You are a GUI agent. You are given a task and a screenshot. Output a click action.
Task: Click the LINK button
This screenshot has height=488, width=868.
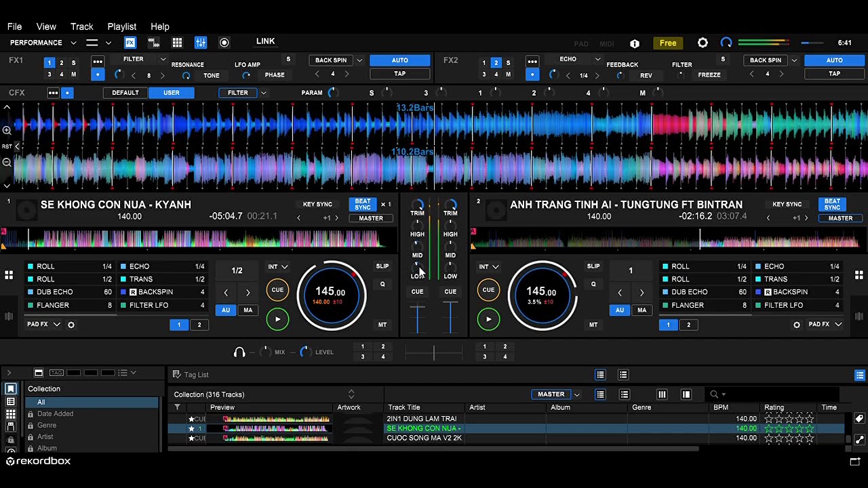coord(266,41)
